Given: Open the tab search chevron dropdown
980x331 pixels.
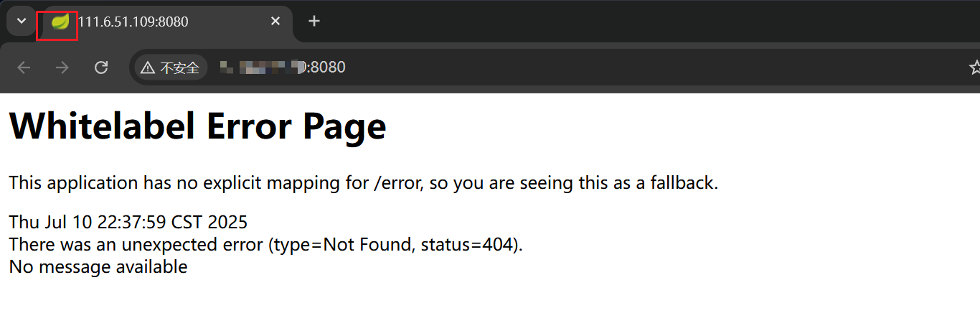Looking at the screenshot, I should point(22,21).
